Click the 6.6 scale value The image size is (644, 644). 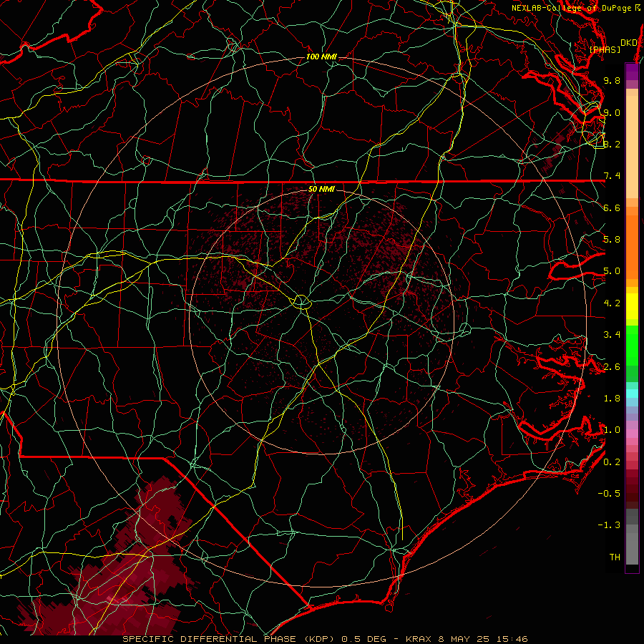[x=612, y=208]
